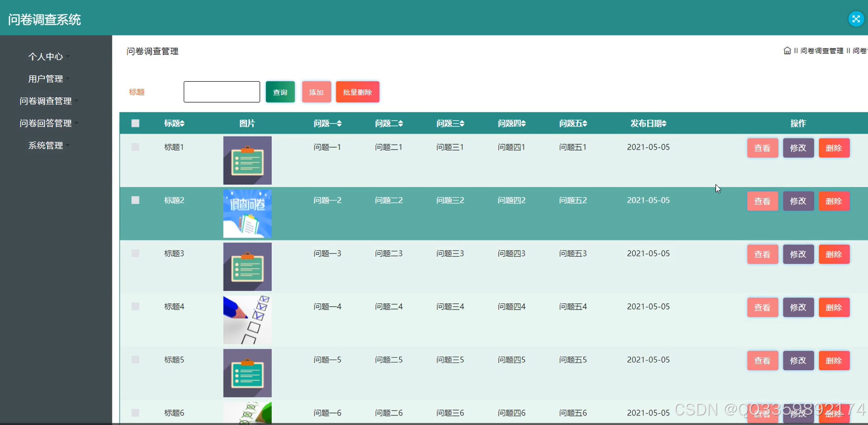868x425 pixels.
Task: Check the checkbox for 标题6 row
Action: pyautogui.click(x=135, y=412)
